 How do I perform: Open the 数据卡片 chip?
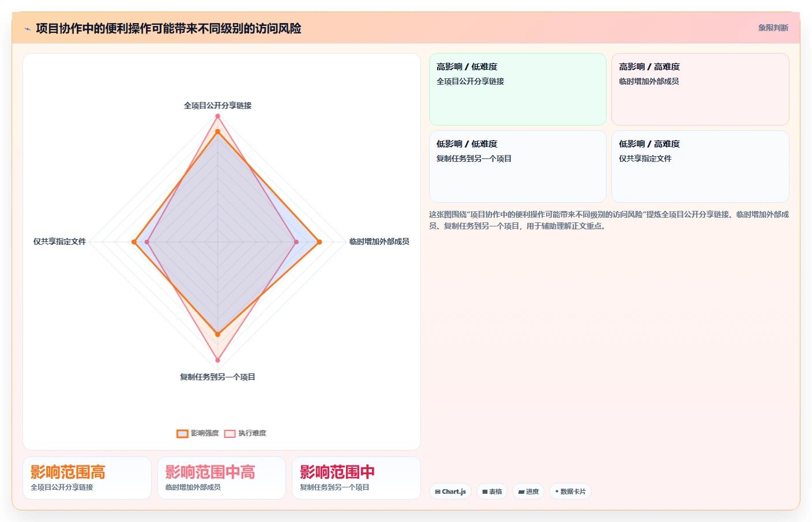click(x=570, y=491)
